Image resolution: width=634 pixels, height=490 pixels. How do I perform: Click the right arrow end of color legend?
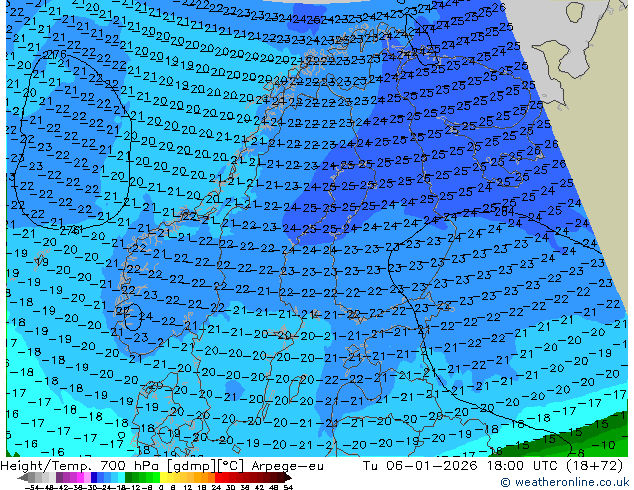(288, 478)
